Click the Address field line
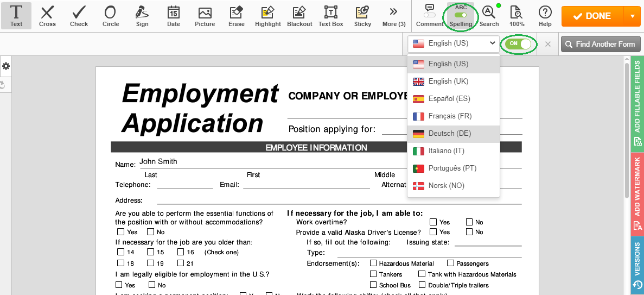The height and width of the screenshot is (295, 644). coord(339,201)
